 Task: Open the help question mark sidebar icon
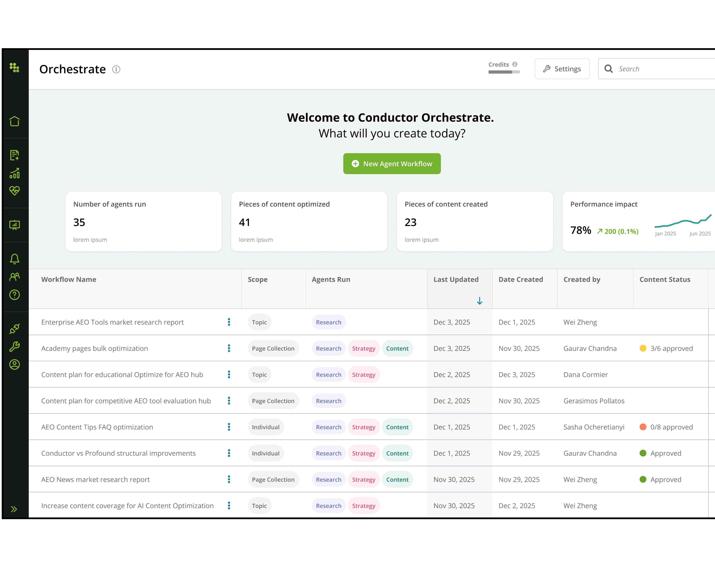[x=15, y=295]
